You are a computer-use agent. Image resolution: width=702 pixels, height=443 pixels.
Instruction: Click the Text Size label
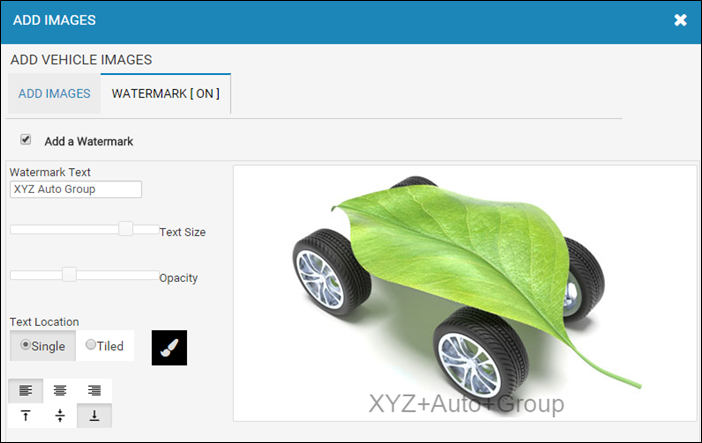click(183, 232)
